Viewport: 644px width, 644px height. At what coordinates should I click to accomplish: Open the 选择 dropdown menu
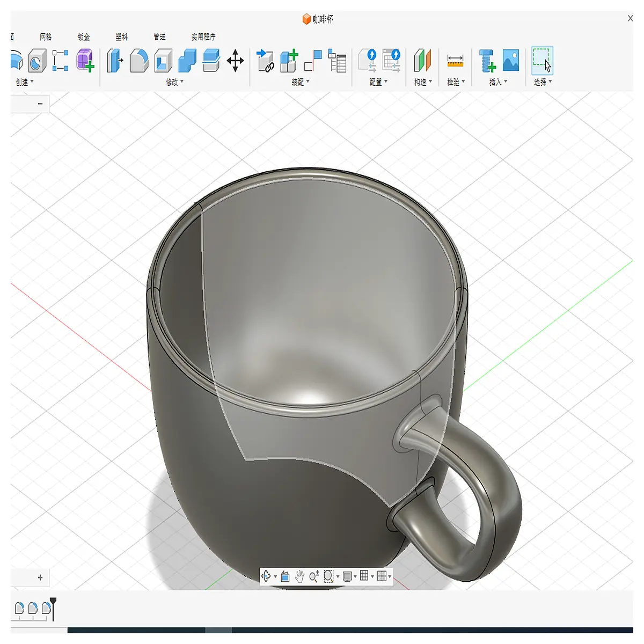click(543, 82)
